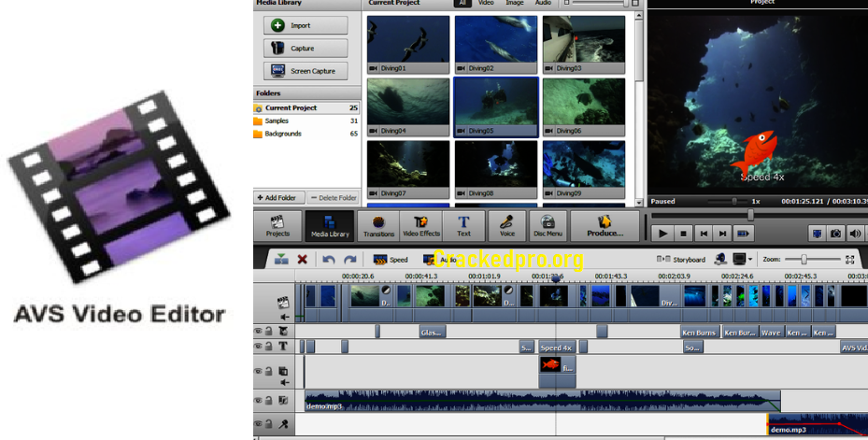Open the Disc Menu section
This screenshot has height=440, width=868.
[x=548, y=226]
